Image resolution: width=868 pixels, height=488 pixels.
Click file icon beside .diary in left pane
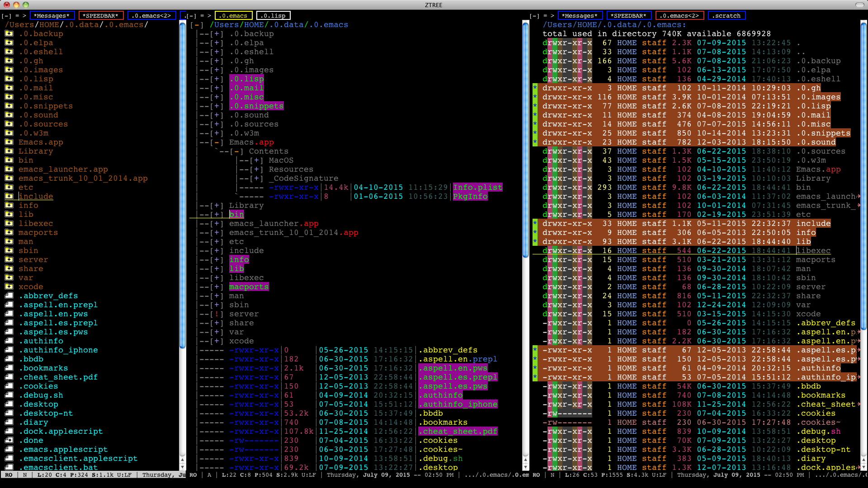9,422
